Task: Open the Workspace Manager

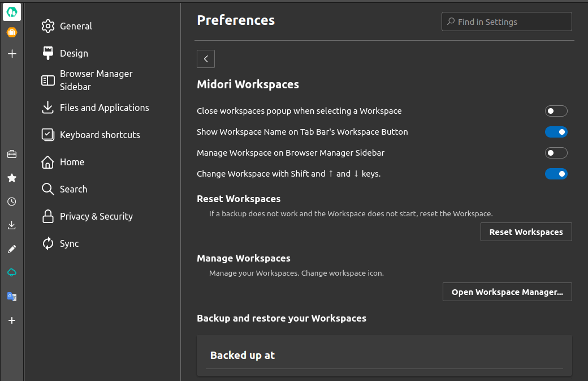Action: pos(507,292)
